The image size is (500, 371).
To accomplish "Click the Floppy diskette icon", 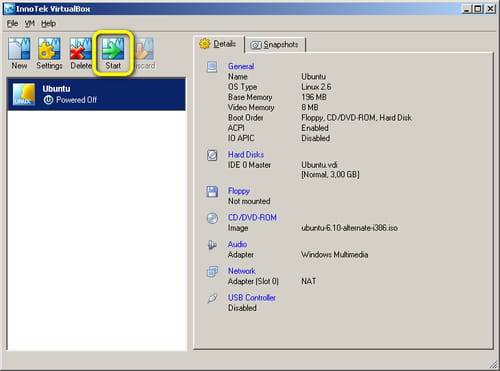I will (212, 192).
